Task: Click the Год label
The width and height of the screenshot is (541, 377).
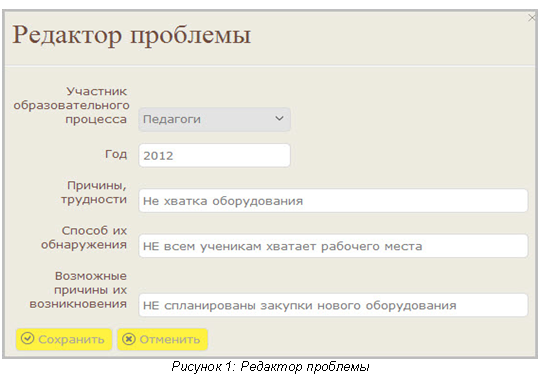Action: 116,154
